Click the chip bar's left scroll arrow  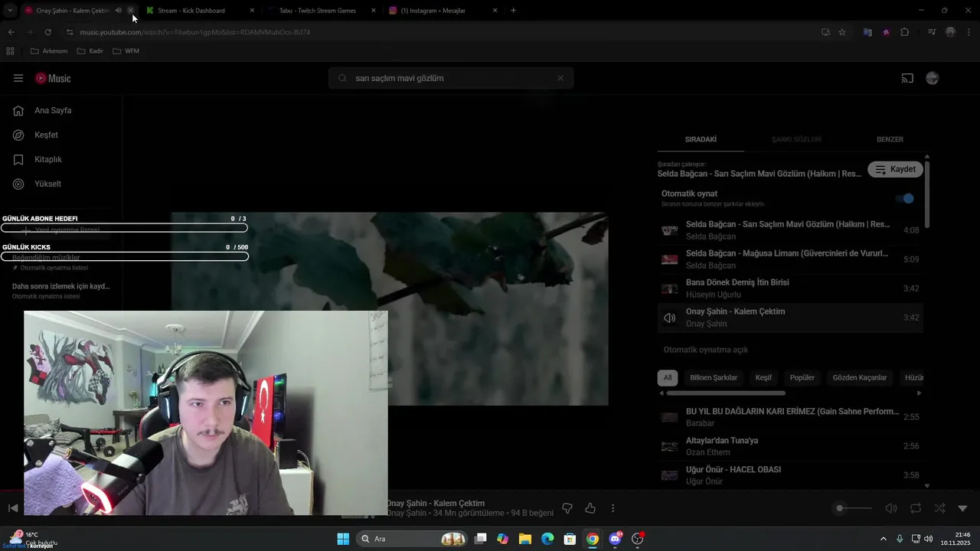coord(662,393)
